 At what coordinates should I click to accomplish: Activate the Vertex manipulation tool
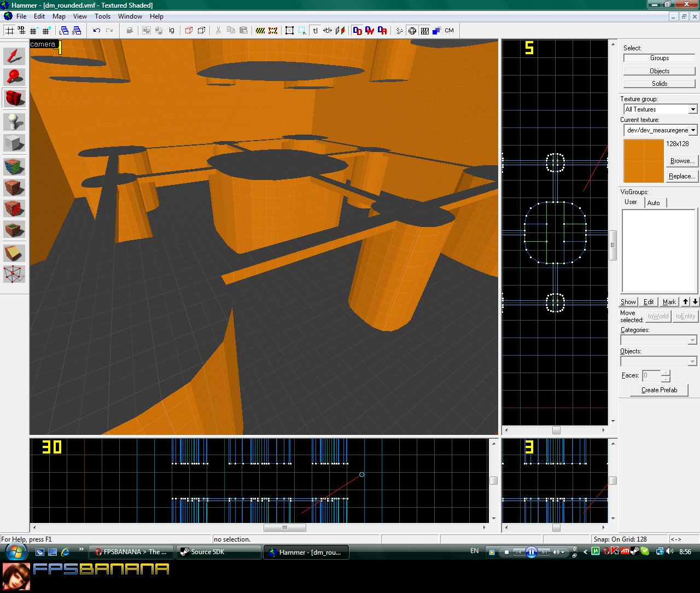pyautogui.click(x=15, y=274)
